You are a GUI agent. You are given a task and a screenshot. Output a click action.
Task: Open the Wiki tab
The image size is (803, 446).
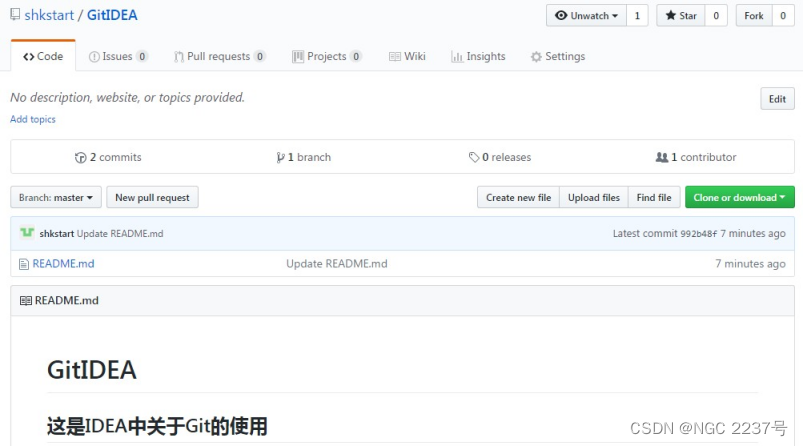(407, 56)
